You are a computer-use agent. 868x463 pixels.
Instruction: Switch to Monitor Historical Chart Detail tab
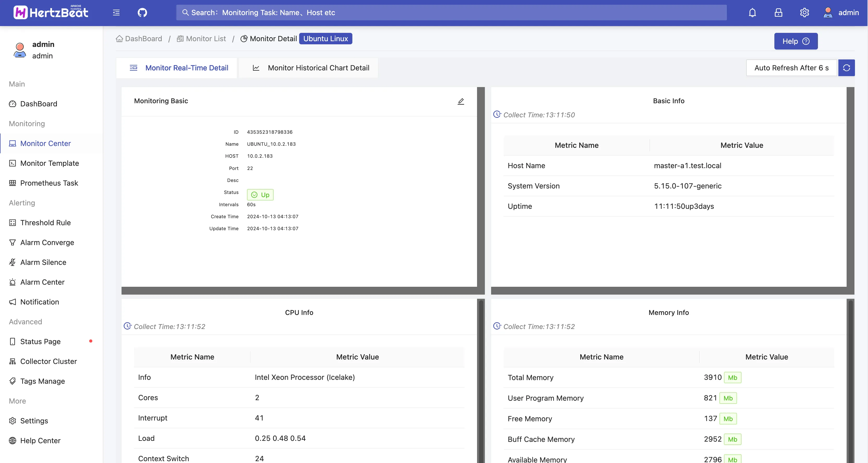[310, 68]
